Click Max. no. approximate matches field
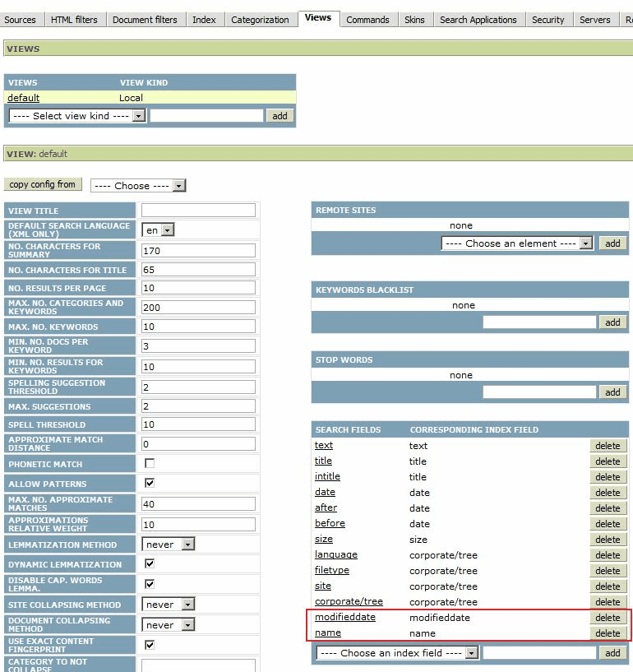The width and height of the screenshot is (633, 672). (198, 504)
